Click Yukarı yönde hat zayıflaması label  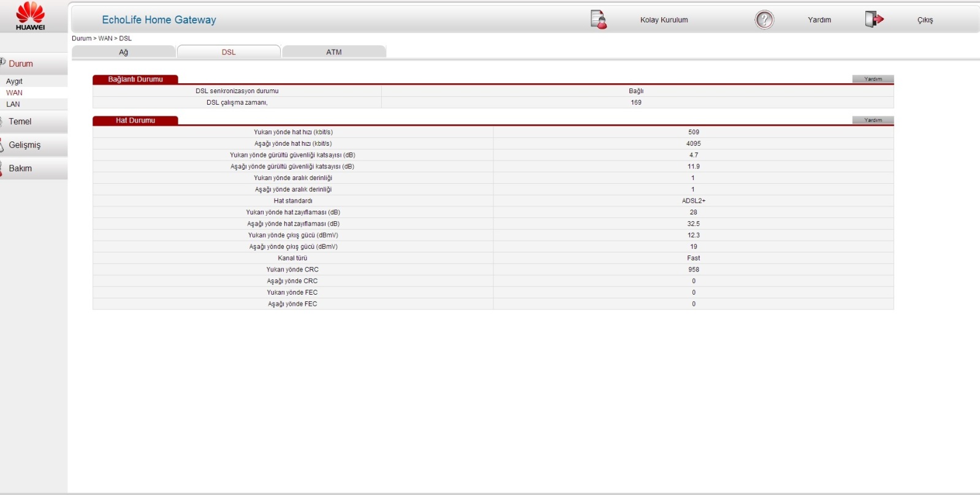tap(293, 212)
